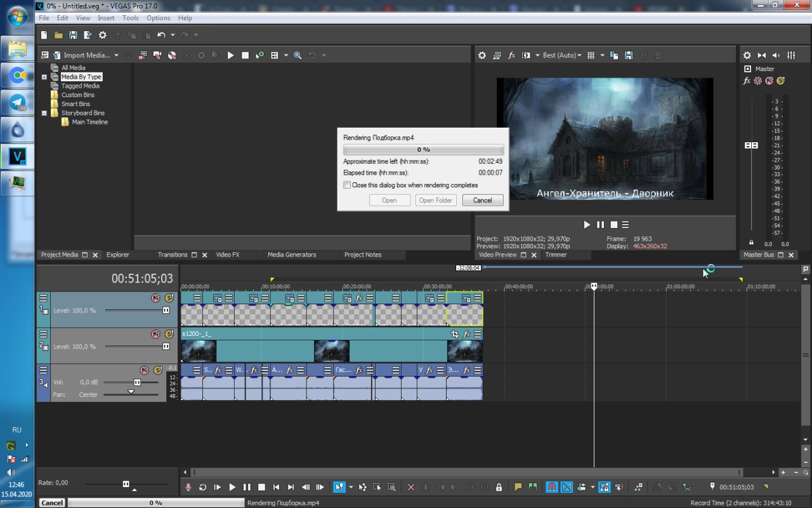Viewport: 812px width, 508px height.
Task: Click the Insert Marker icon in timeline toolbar
Action: (518, 487)
